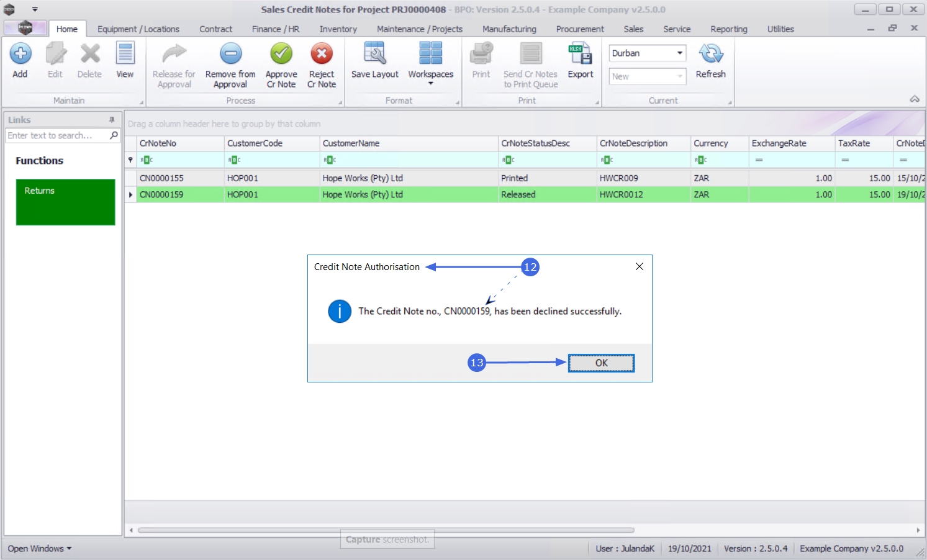927x560 pixels.
Task: Click the scroll right arrow of grid
Action: [x=918, y=530]
